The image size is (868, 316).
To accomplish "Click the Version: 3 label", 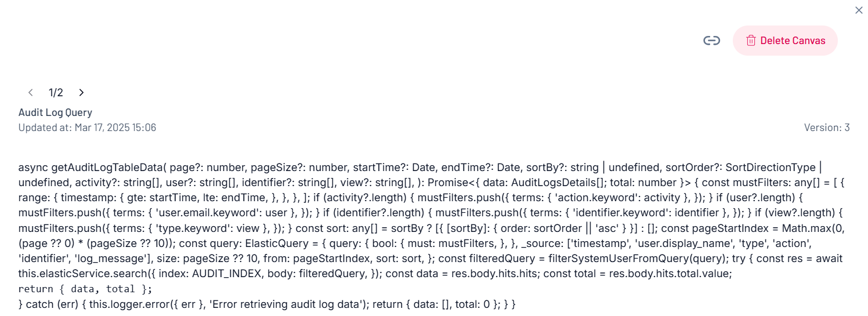I will 826,127.
